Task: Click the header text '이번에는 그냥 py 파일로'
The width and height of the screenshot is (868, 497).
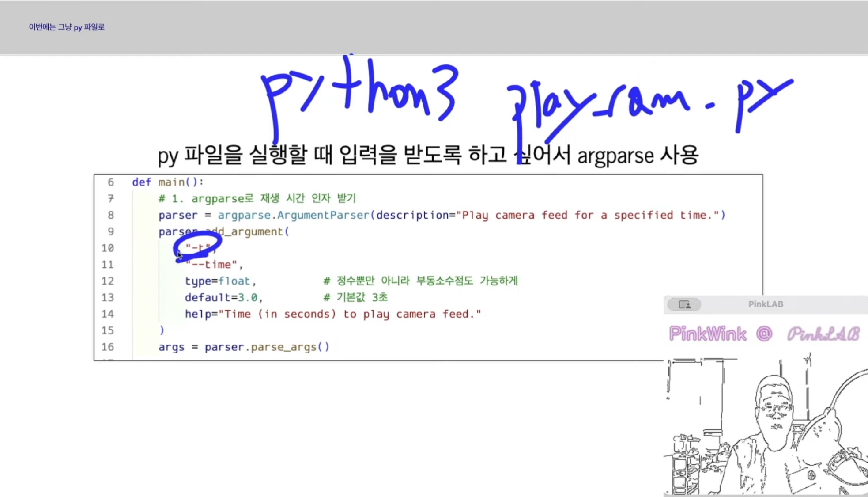Action: tap(67, 27)
